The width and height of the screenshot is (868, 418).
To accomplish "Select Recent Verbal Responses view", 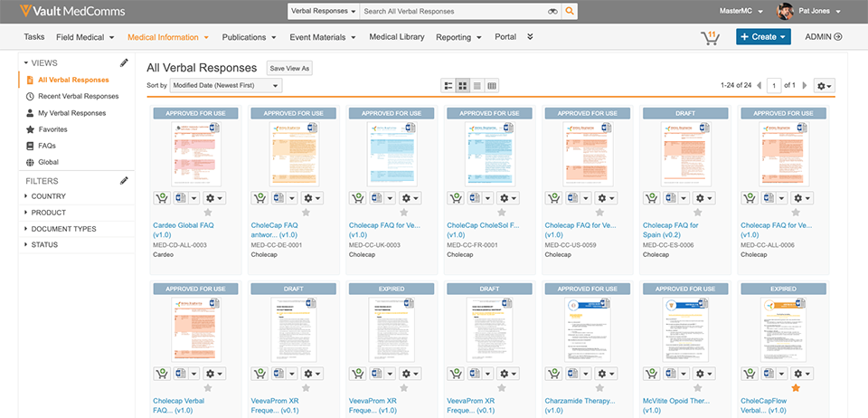I will click(x=78, y=96).
